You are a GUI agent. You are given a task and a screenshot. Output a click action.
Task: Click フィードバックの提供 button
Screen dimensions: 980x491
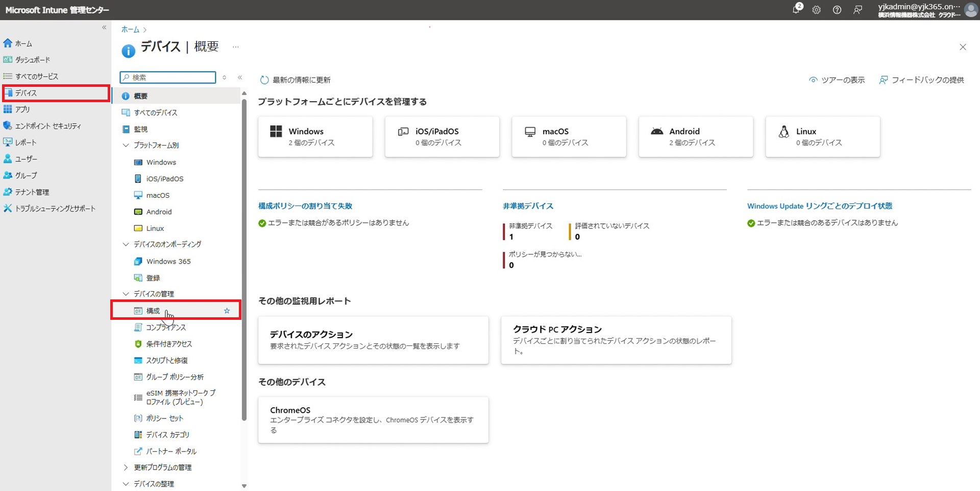(x=921, y=80)
